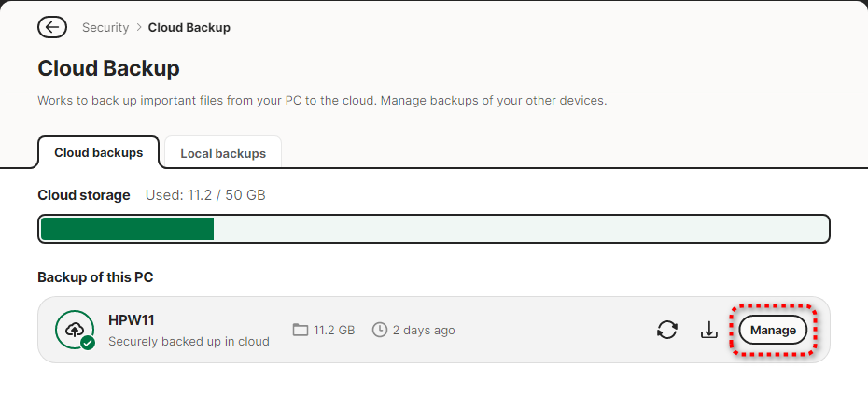Click the '2 days ago' timestamp
The image size is (868, 410).
tap(424, 330)
